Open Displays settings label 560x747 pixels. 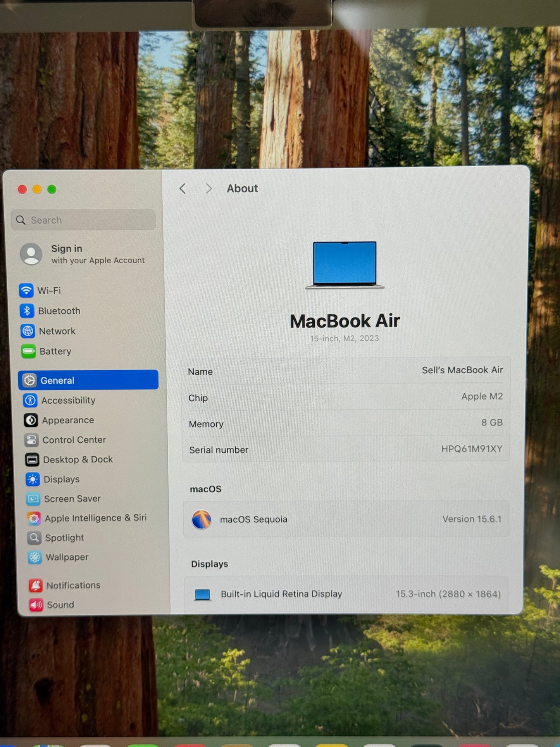point(62,479)
